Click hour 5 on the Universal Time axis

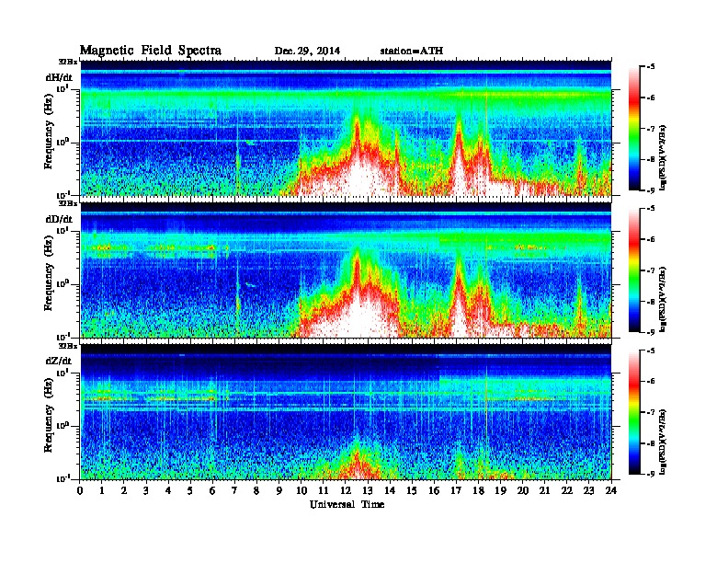pos(191,490)
